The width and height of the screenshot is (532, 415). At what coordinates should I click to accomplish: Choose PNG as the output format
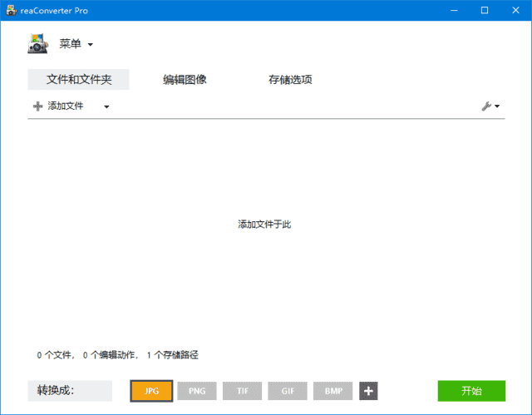197,391
